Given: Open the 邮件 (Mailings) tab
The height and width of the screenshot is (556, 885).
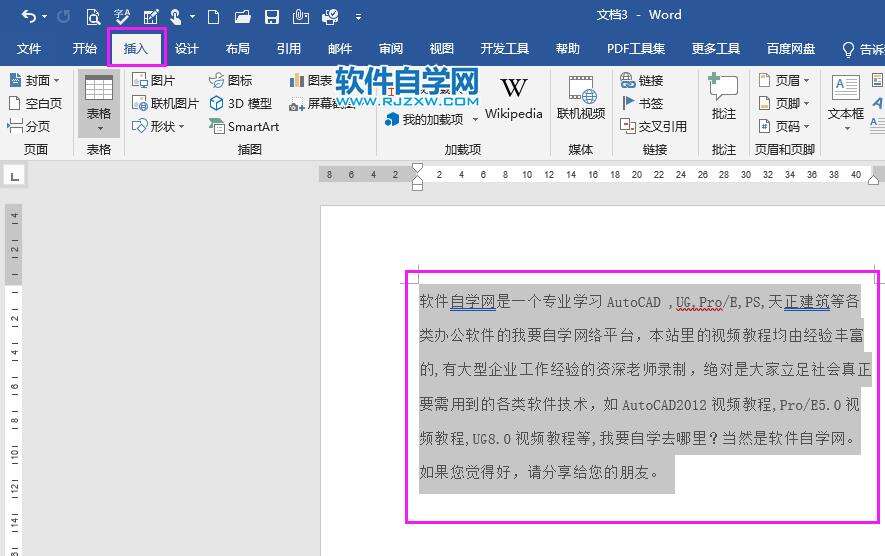Looking at the screenshot, I should [340, 49].
